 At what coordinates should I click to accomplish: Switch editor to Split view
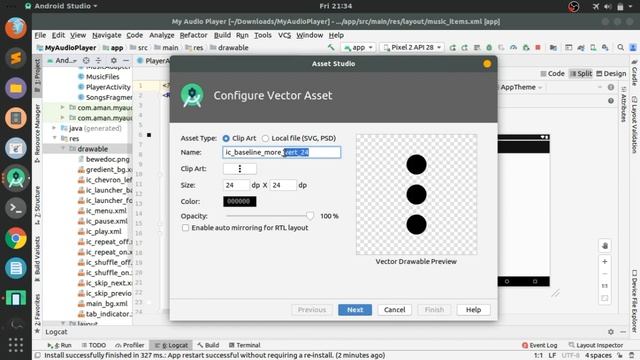(580, 73)
